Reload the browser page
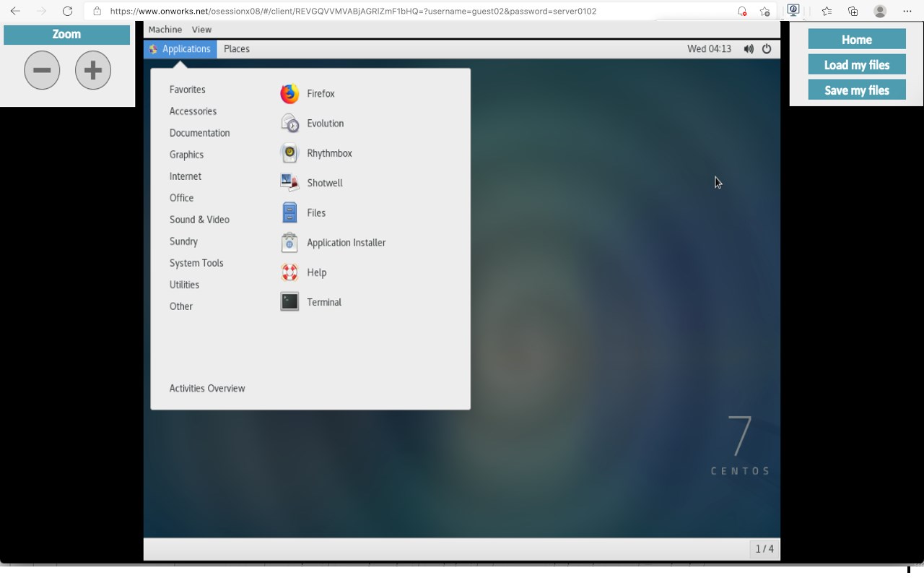This screenshot has width=924, height=578. [x=67, y=11]
